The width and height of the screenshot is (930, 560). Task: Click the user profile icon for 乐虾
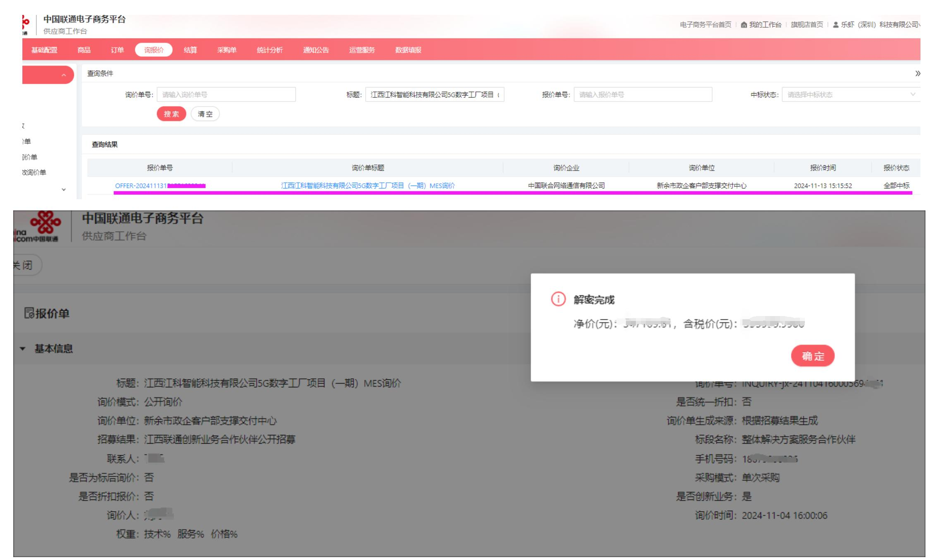[x=836, y=25]
